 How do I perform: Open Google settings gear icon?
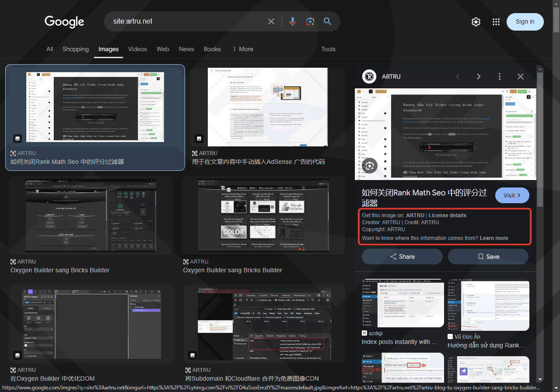[x=476, y=22]
